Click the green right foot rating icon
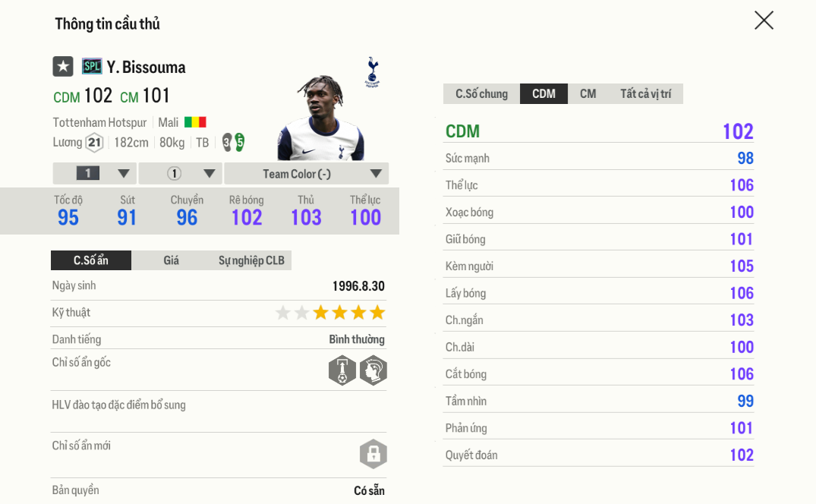Image resolution: width=816 pixels, height=504 pixels. pos(239,142)
